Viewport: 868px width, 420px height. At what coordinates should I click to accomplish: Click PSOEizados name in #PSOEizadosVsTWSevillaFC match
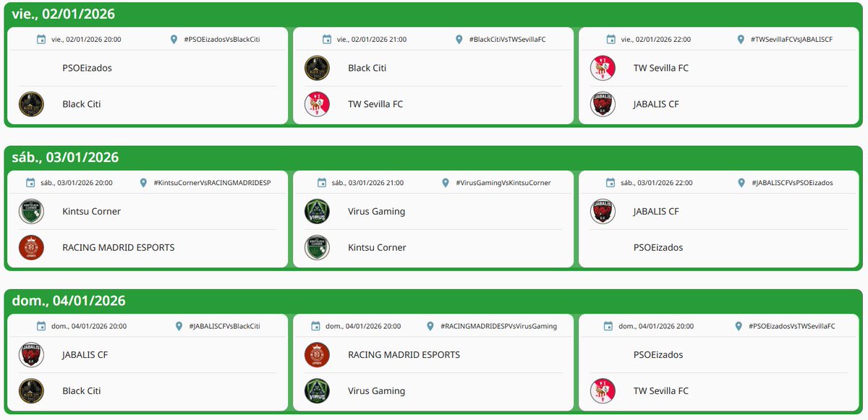pos(658,355)
